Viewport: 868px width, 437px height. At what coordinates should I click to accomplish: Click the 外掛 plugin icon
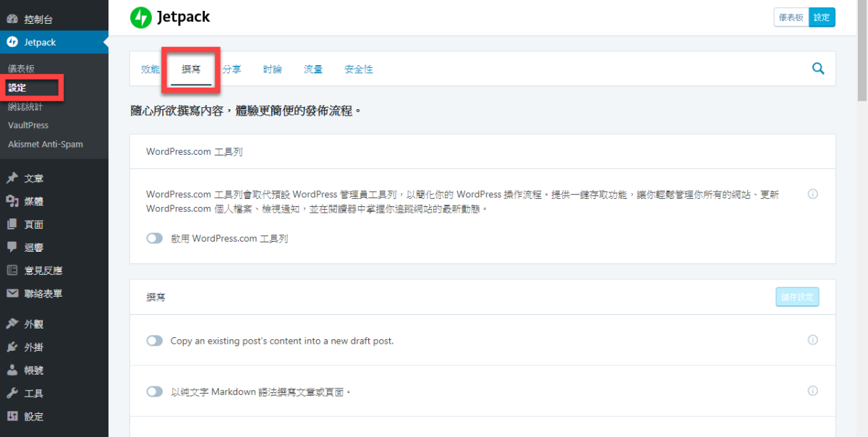tap(12, 347)
